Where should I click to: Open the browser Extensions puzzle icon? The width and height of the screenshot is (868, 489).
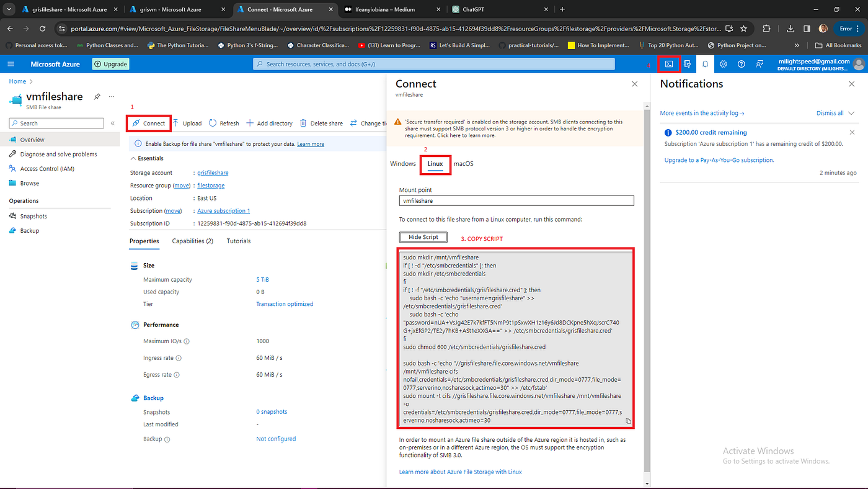[x=766, y=29]
